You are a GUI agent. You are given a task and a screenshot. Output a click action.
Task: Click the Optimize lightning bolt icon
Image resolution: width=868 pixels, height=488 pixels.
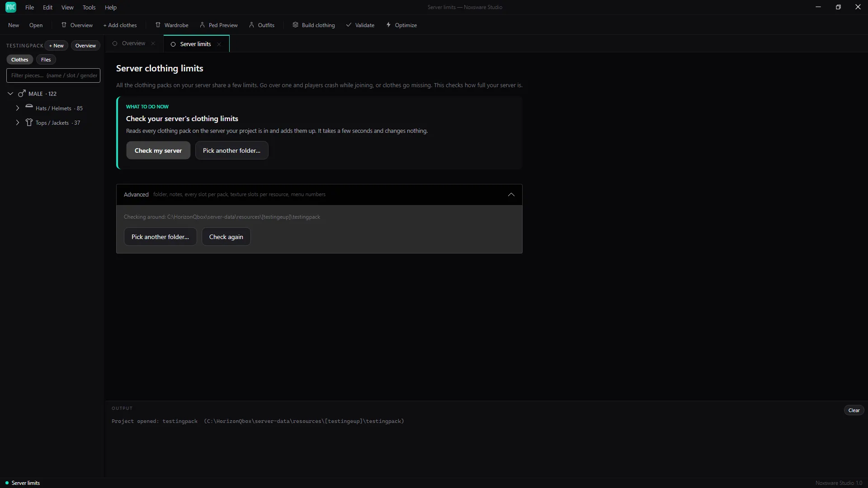click(388, 25)
